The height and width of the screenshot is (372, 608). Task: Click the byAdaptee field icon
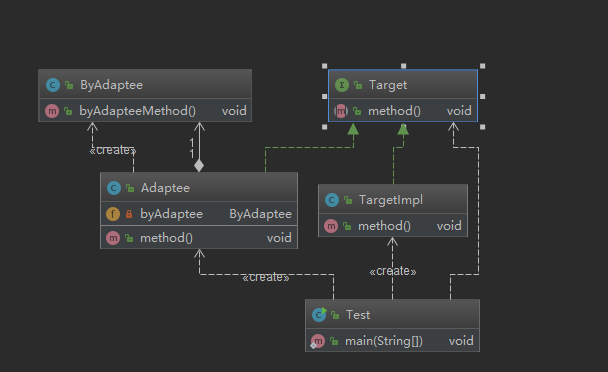[113, 214]
